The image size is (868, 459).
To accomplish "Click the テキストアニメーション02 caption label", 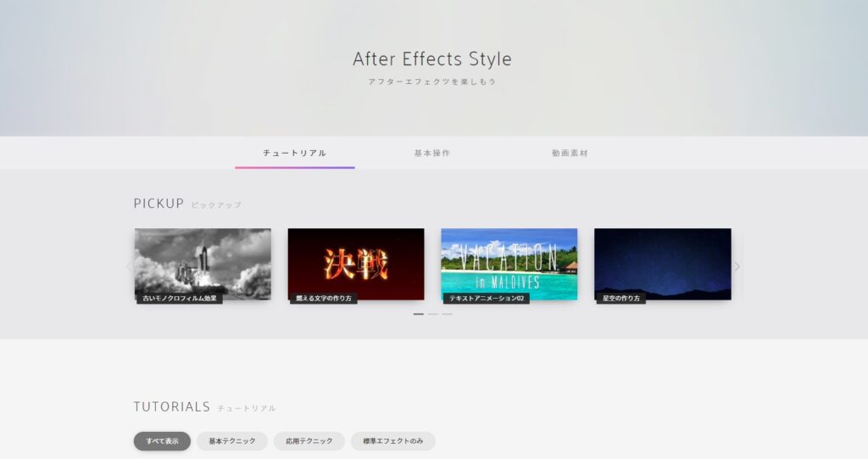I will [x=486, y=299].
